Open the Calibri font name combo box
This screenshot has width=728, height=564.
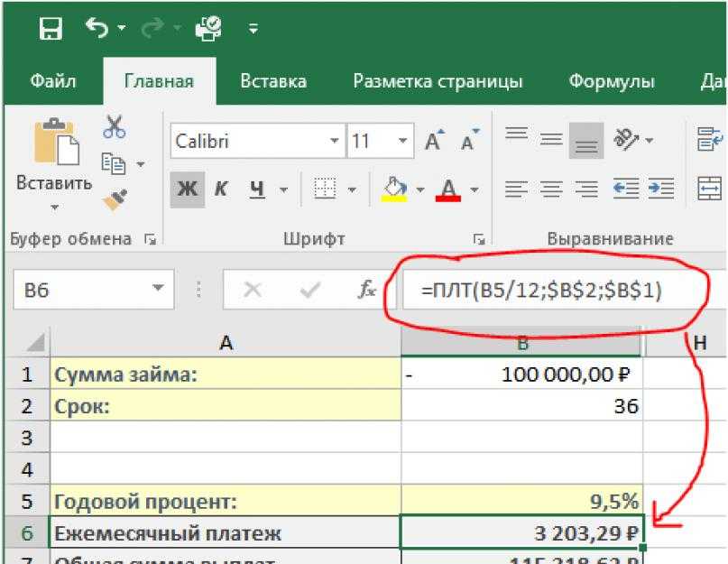(258, 141)
